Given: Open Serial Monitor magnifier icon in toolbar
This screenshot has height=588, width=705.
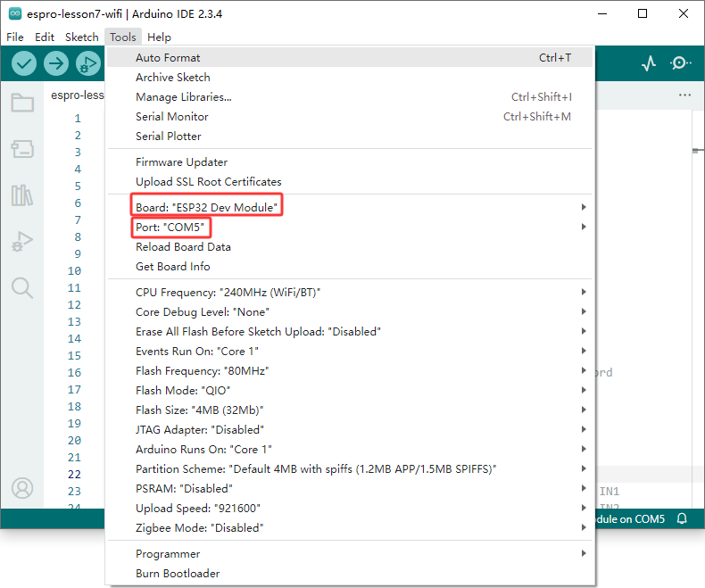Looking at the screenshot, I should pos(681,63).
